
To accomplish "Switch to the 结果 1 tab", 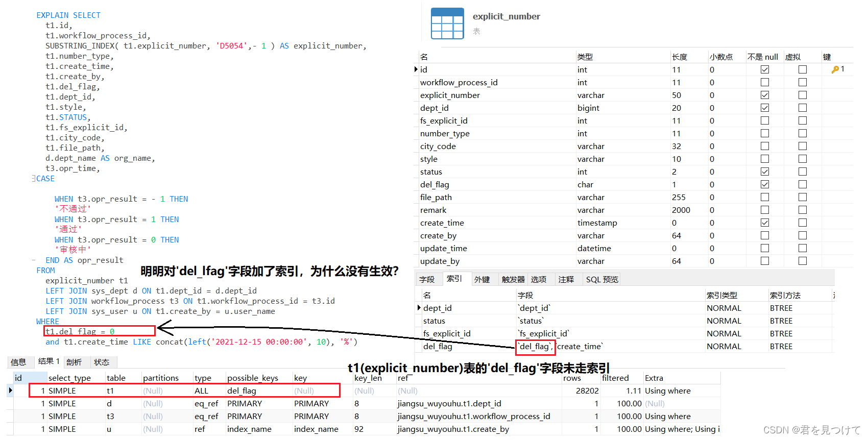I will pyautogui.click(x=49, y=361).
